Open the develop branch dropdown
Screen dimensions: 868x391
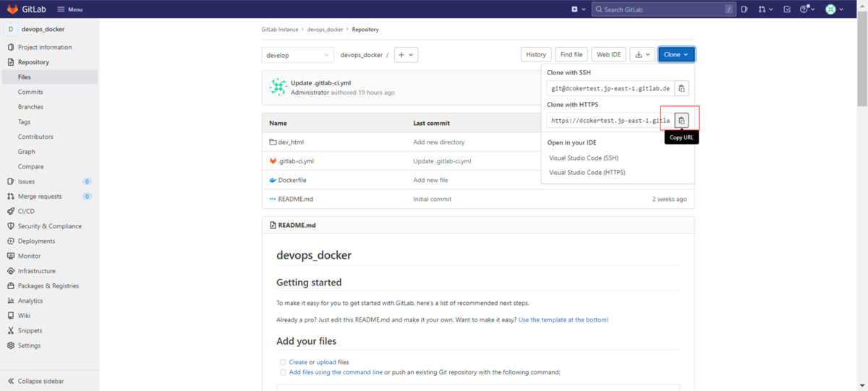point(297,55)
